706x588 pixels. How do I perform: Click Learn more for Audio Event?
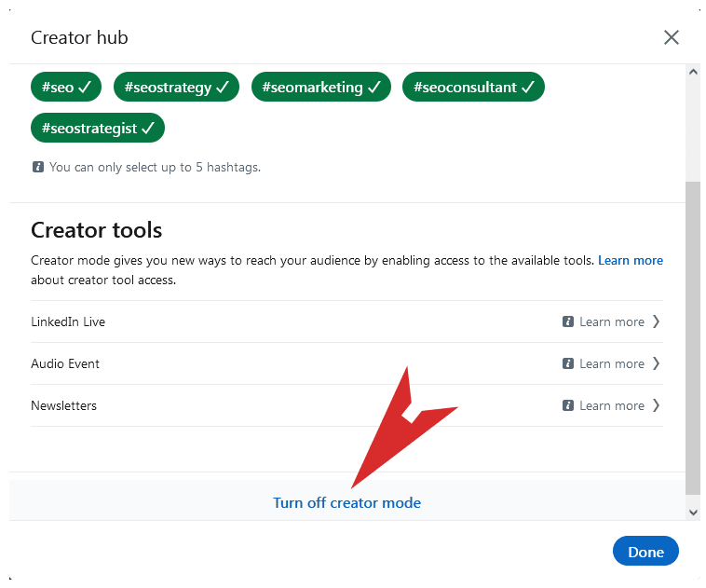click(x=611, y=363)
